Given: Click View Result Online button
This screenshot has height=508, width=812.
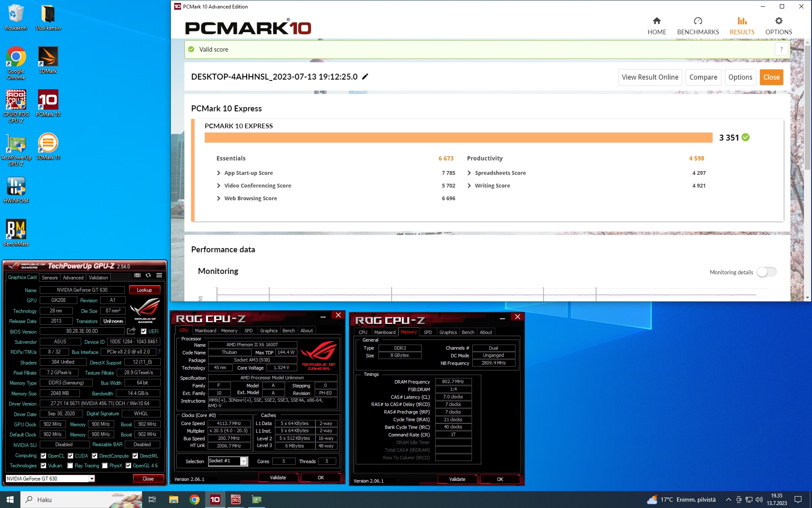Looking at the screenshot, I should [650, 77].
